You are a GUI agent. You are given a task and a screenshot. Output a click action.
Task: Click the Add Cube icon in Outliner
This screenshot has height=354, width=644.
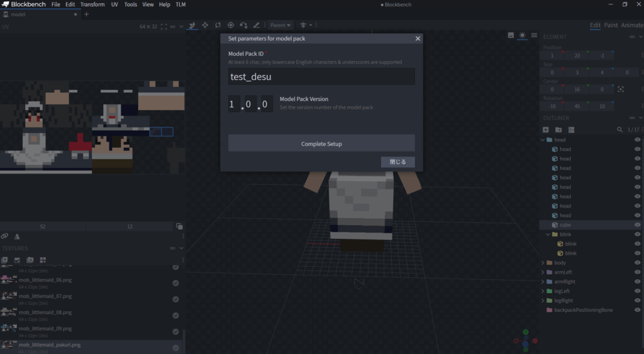pos(546,130)
